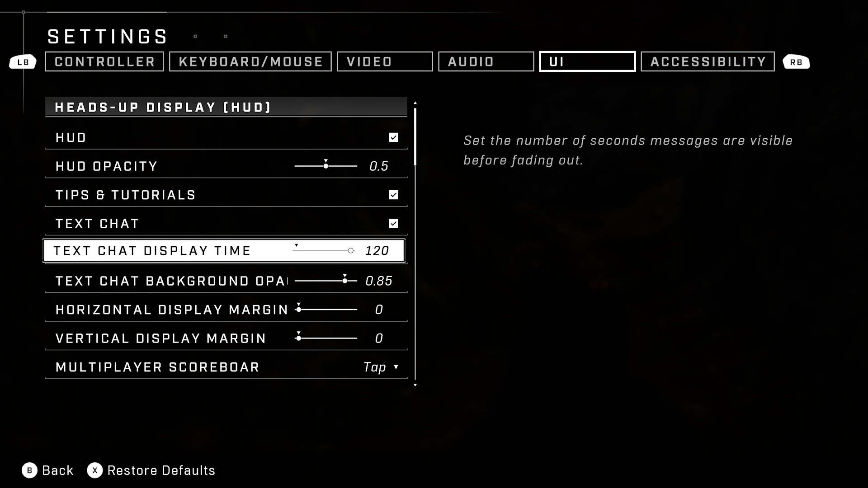Screen dimensions: 868x488
Task: Click the HUD Opacity slider
Action: coord(325,166)
